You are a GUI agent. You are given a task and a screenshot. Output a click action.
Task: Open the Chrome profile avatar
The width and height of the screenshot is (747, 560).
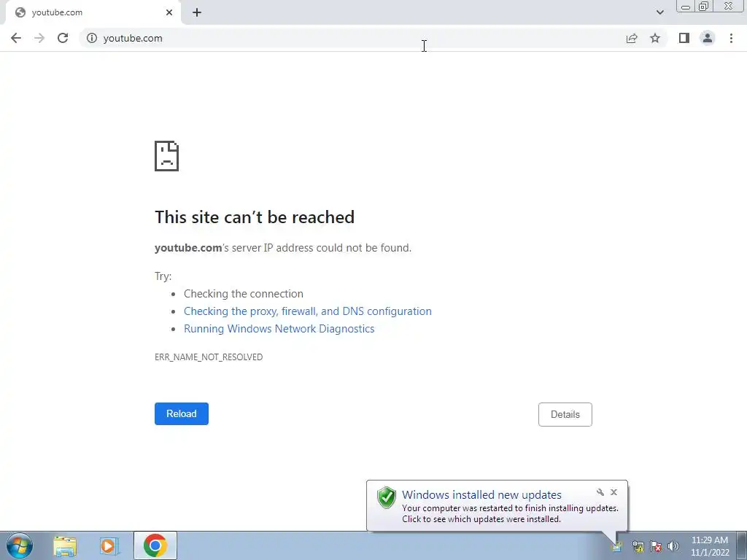[x=708, y=38]
